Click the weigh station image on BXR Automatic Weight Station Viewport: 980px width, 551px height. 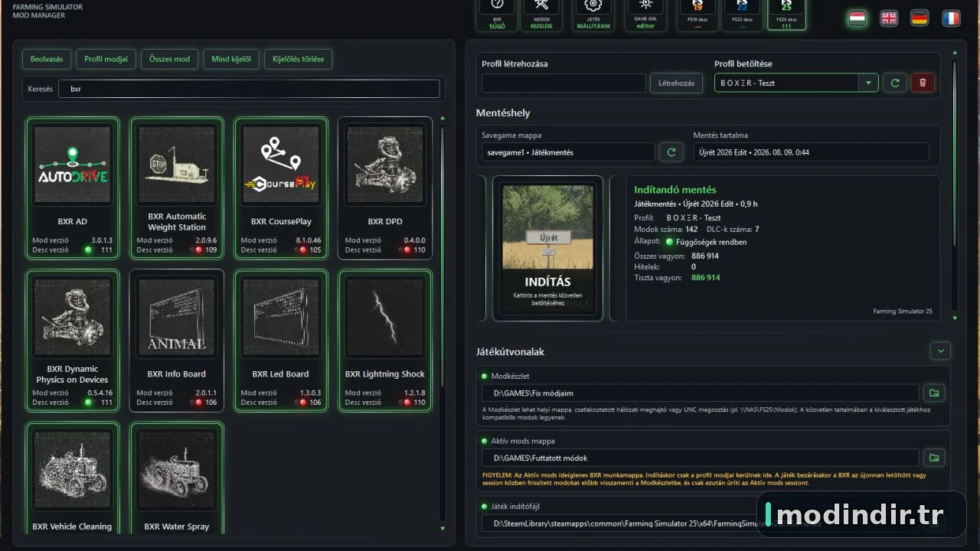point(177,165)
